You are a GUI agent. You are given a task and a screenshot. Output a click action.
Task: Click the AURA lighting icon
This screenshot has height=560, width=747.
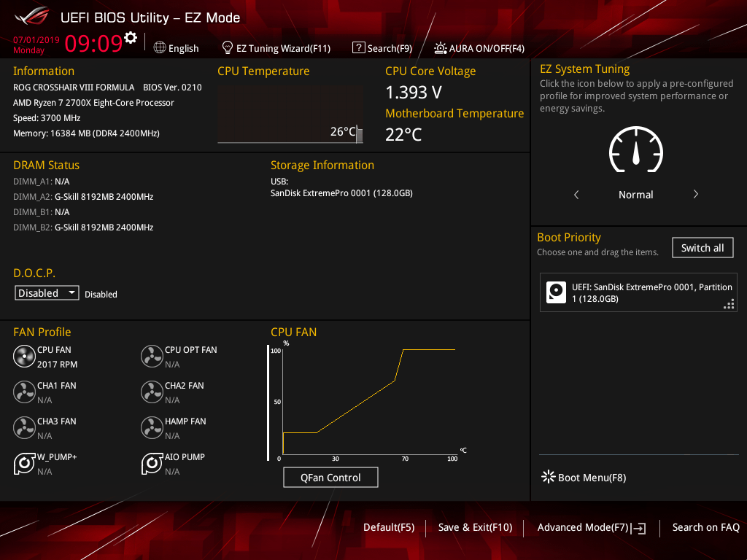(x=440, y=48)
